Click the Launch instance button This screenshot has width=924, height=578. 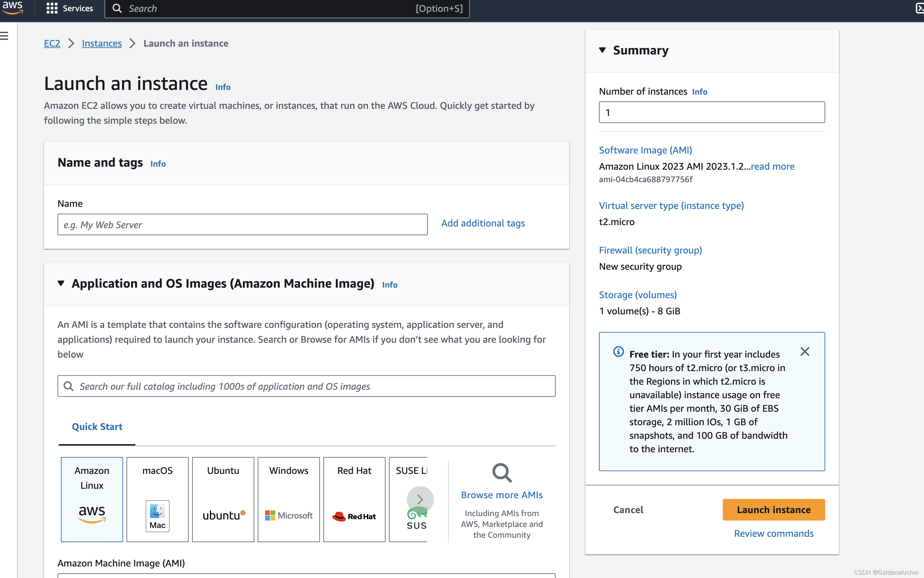point(774,510)
